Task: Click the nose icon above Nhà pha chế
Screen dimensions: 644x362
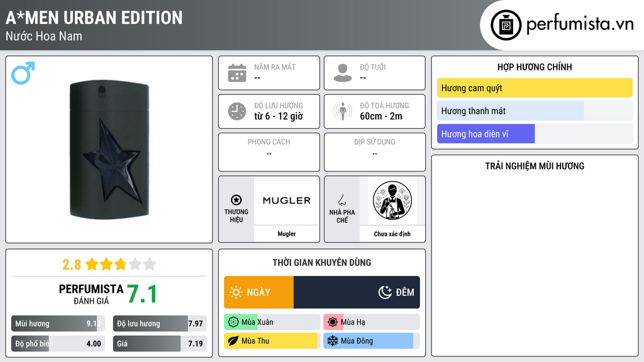Action: click(341, 200)
